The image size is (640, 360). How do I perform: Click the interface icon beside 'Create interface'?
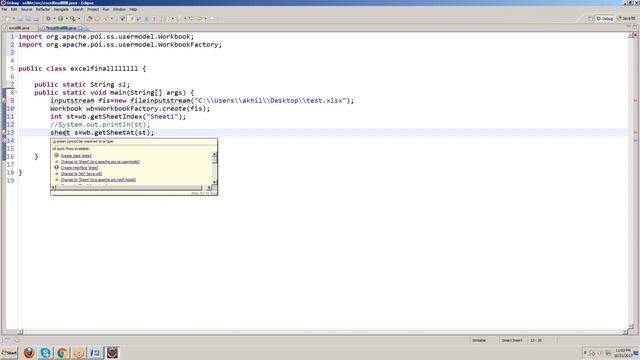click(56, 167)
